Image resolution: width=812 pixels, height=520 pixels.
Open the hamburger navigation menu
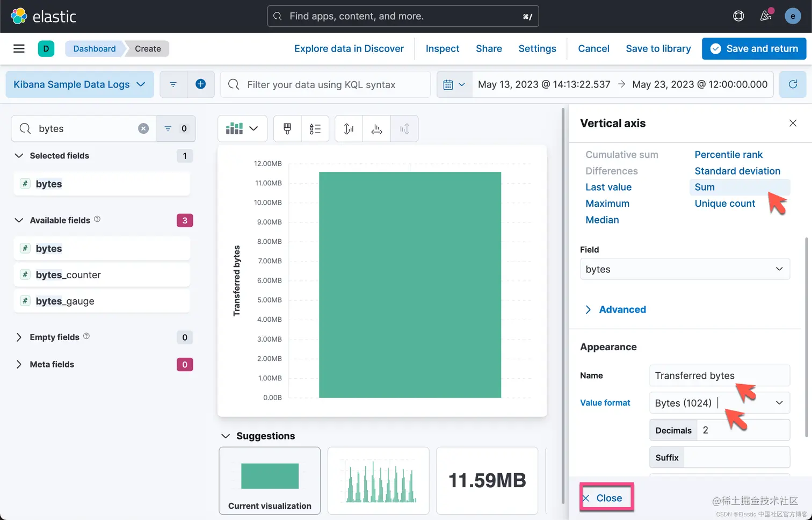pyautogui.click(x=19, y=49)
